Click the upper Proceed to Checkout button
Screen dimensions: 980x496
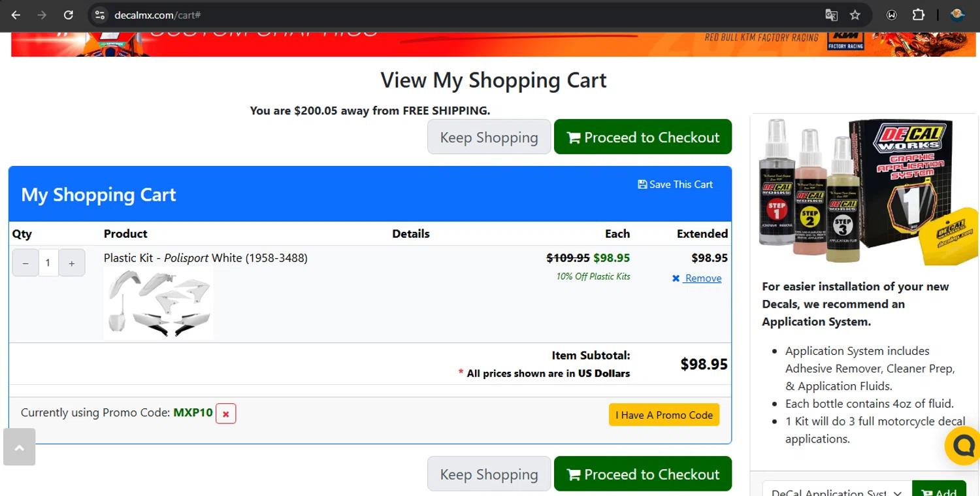(643, 137)
